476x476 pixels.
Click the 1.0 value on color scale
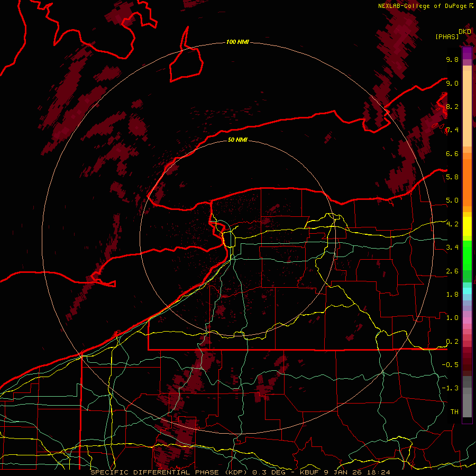[452, 318]
